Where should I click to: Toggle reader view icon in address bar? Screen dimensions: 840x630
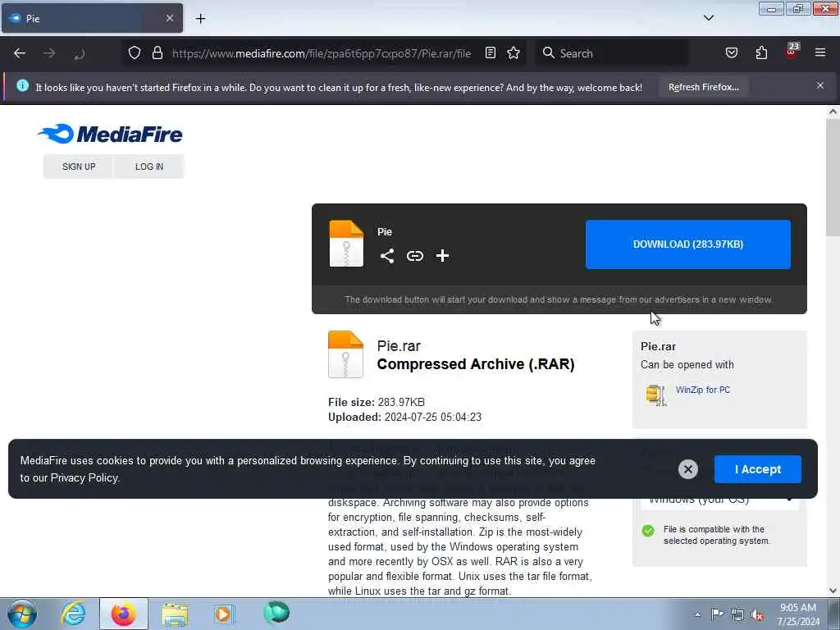(491, 52)
